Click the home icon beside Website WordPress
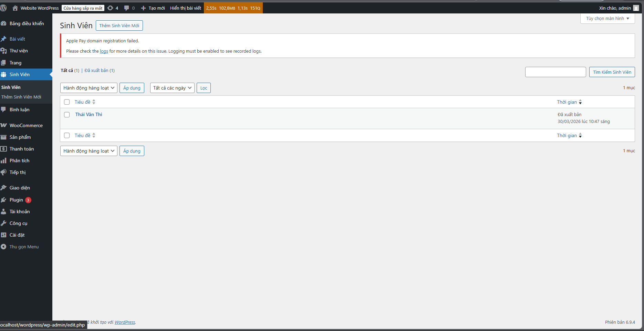The width and height of the screenshot is (644, 331). [x=15, y=8]
